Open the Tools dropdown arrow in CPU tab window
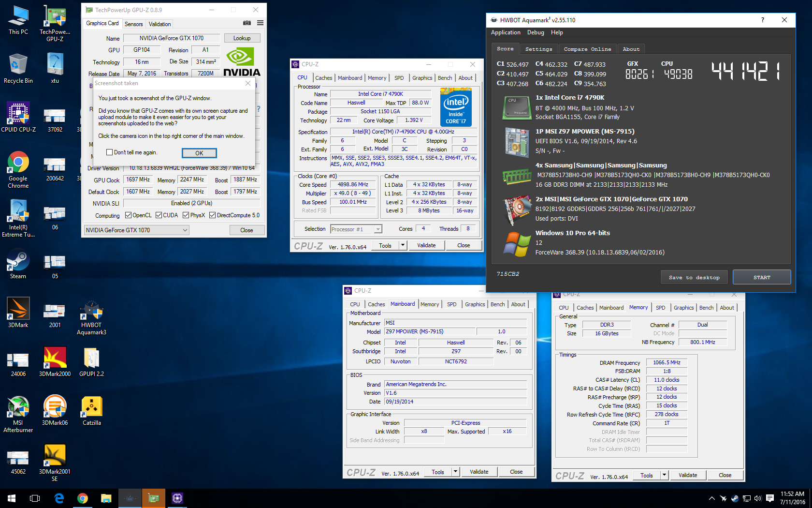 403,245
